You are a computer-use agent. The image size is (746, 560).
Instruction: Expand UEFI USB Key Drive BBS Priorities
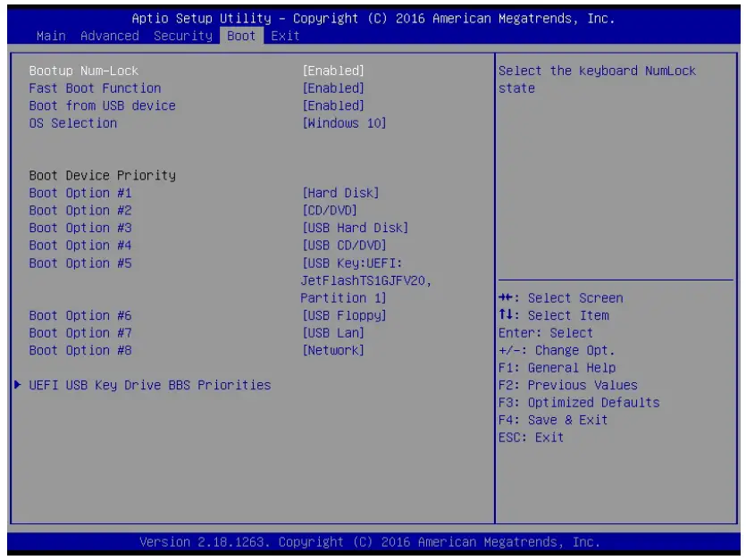click(150, 385)
